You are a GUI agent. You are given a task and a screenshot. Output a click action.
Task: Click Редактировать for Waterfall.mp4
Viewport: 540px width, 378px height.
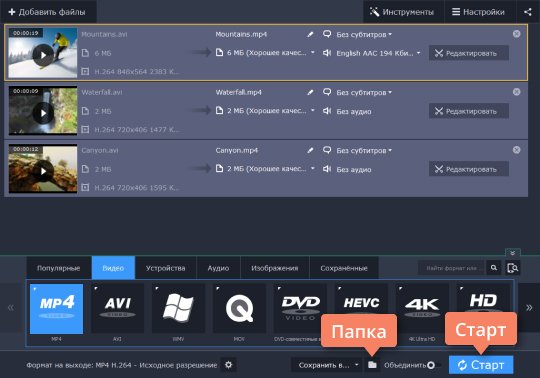(x=468, y=111)
